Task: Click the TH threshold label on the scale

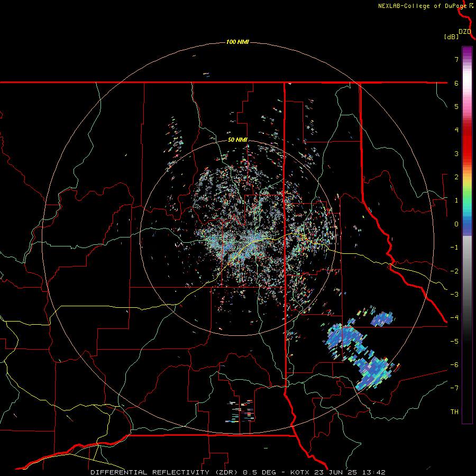Action: pos(454,412)
